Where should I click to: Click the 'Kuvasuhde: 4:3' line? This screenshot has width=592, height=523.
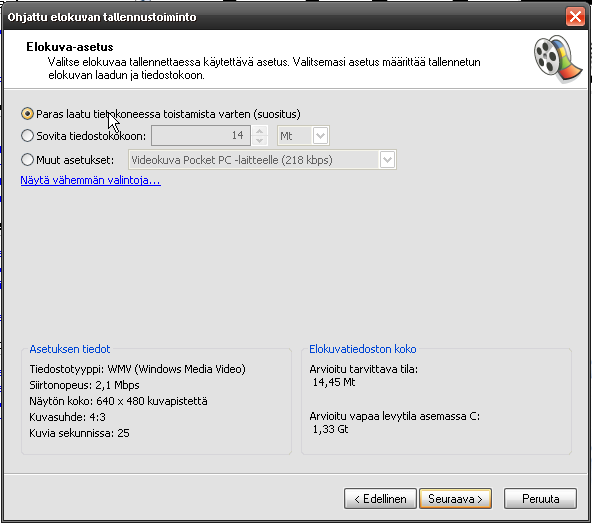(x=67, y=417)
